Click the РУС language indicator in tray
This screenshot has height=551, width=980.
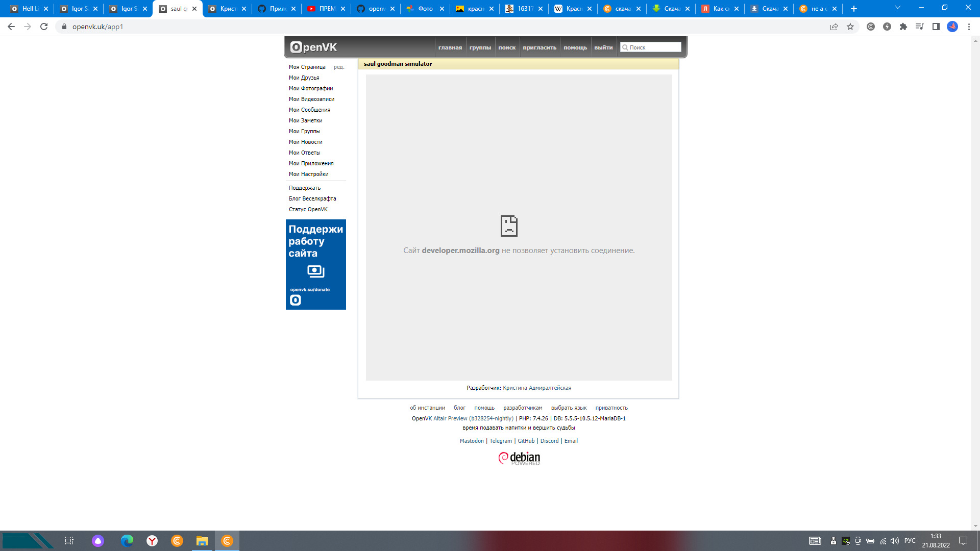click(910, 541)
